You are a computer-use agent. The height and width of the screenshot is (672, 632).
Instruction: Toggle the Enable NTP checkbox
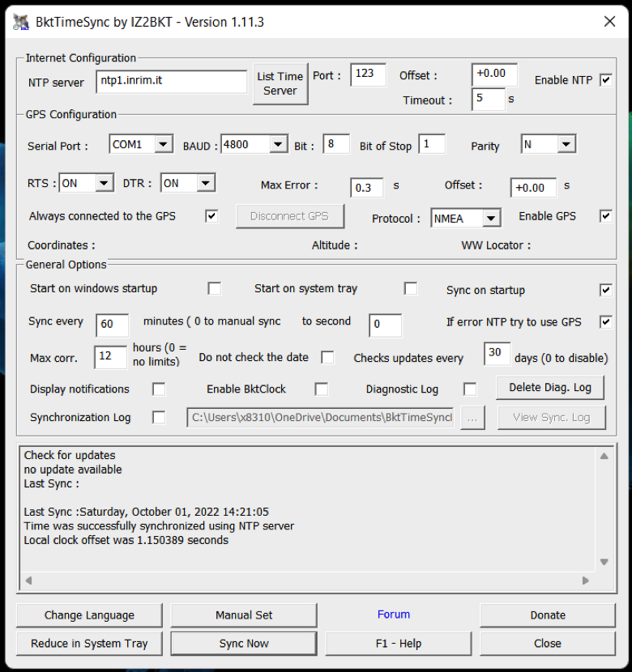click(x=605, y=80)
